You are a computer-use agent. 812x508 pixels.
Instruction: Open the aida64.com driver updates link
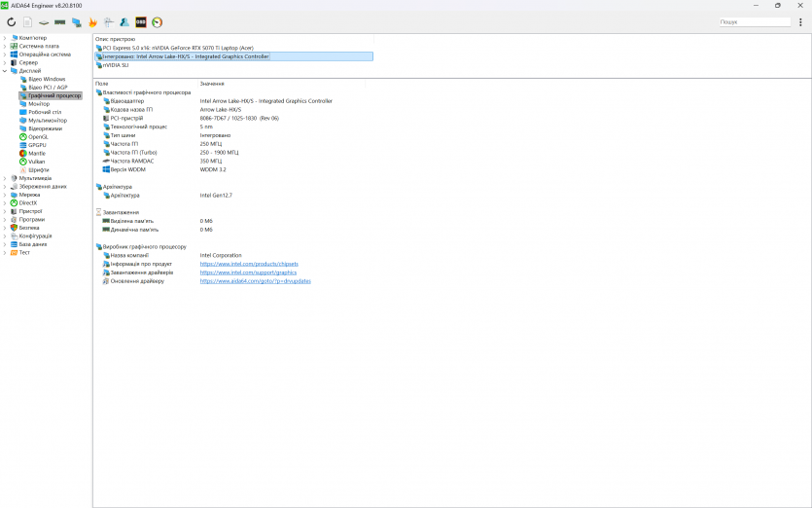(x=255, y=281)
